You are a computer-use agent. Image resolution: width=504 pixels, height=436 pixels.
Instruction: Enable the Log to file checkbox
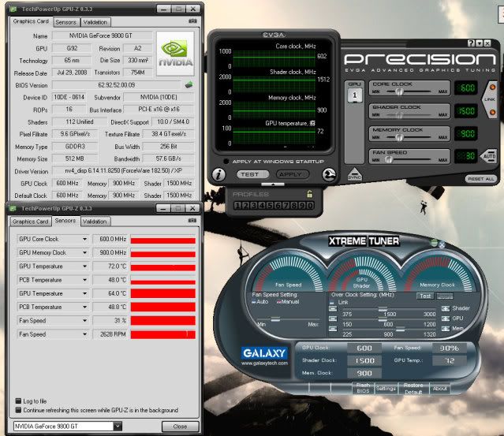pyautogui.click(x=19, y=401)
